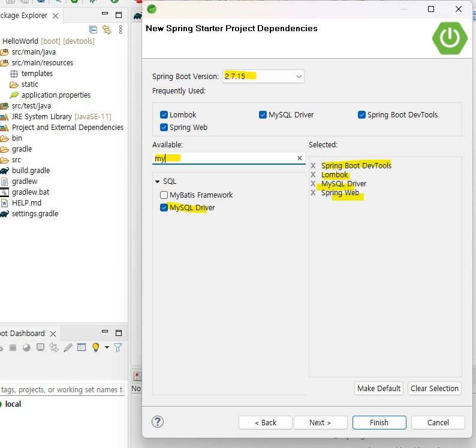
Task: Minimize the Package Explorer view
Action: pos(105,13)
